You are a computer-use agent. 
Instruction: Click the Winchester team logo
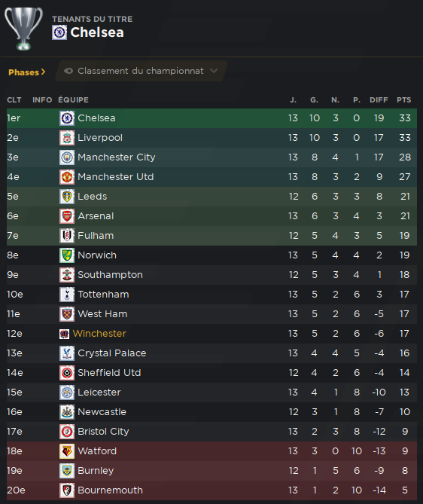[64, 334]
